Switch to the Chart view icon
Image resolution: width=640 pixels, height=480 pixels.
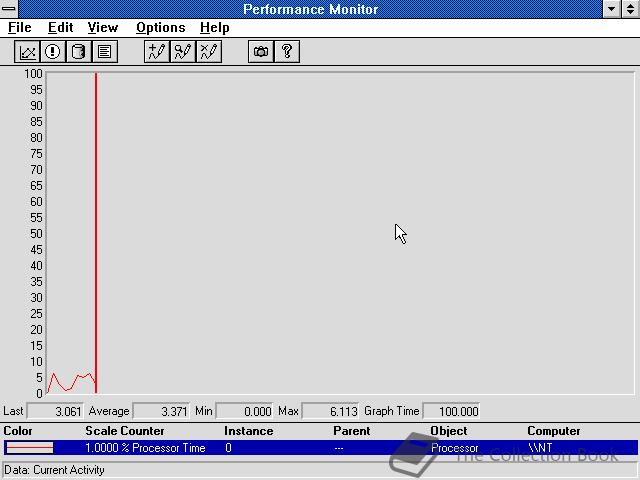[27, 52]
